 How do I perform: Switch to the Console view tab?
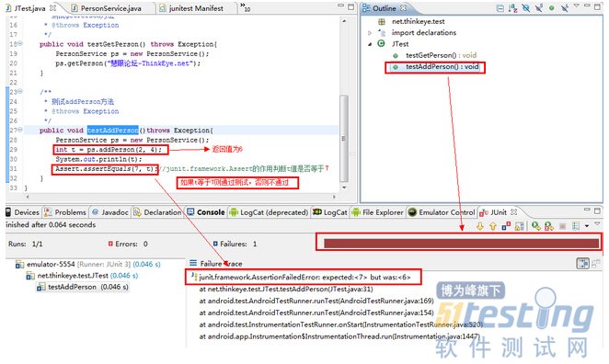click(206, 212)
